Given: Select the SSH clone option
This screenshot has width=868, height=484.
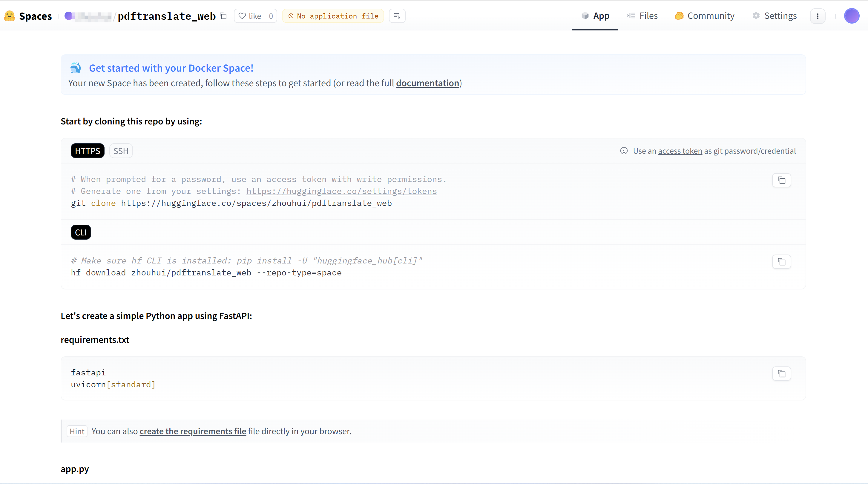Looking at the screenshot, I should click(x=121, y=151).
